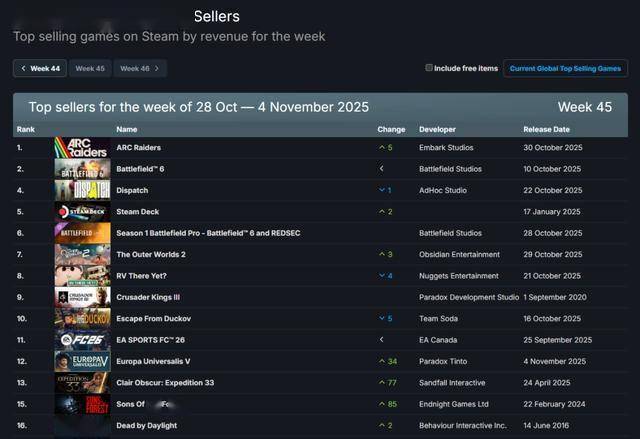Select the Week 45 tab
Viewport: 640px width, 439px height.
pos(90,69)
